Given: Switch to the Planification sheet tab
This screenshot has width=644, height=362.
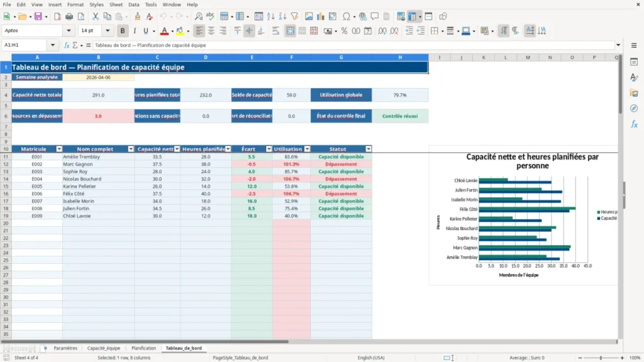Looking at the screenshot, I should pos(144,348).
